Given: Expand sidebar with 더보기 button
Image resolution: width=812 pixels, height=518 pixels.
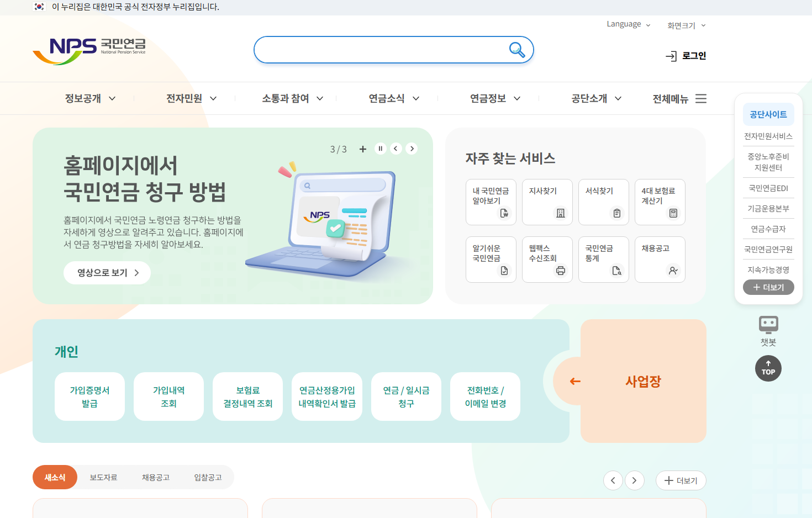Looking at the screenshot, I should click(768, 287).
